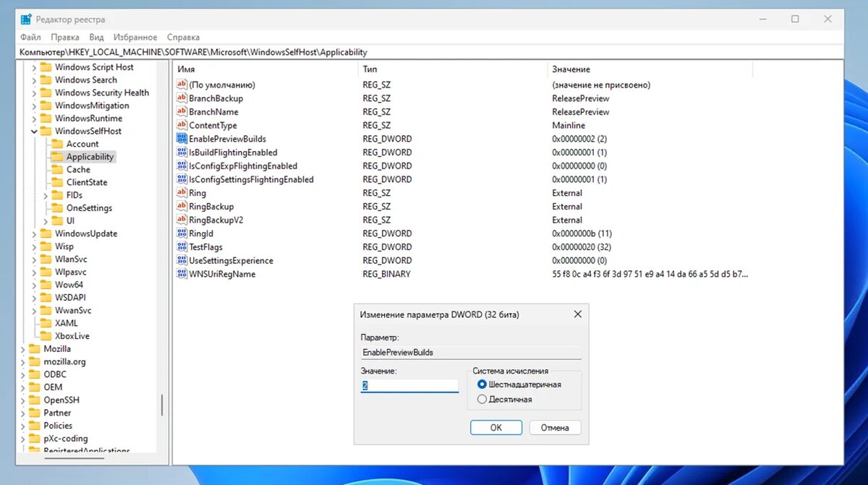Screen dimensions: 868x485
Task: Click the DWORD icon of RingId value
Action: (182, 233)
